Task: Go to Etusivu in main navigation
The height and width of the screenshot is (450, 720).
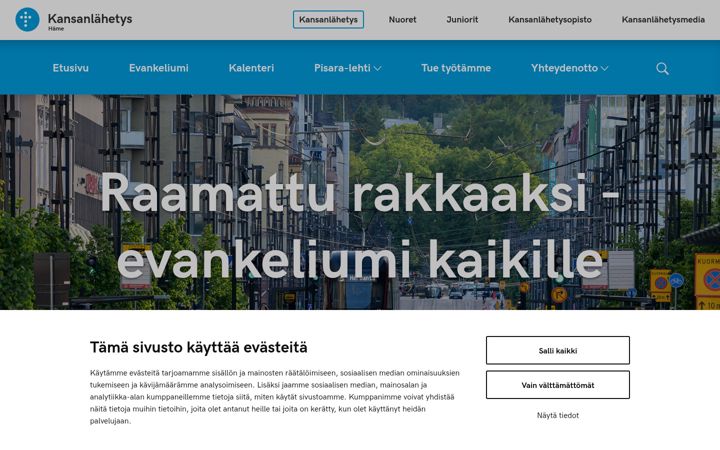Action: [71, 68]
